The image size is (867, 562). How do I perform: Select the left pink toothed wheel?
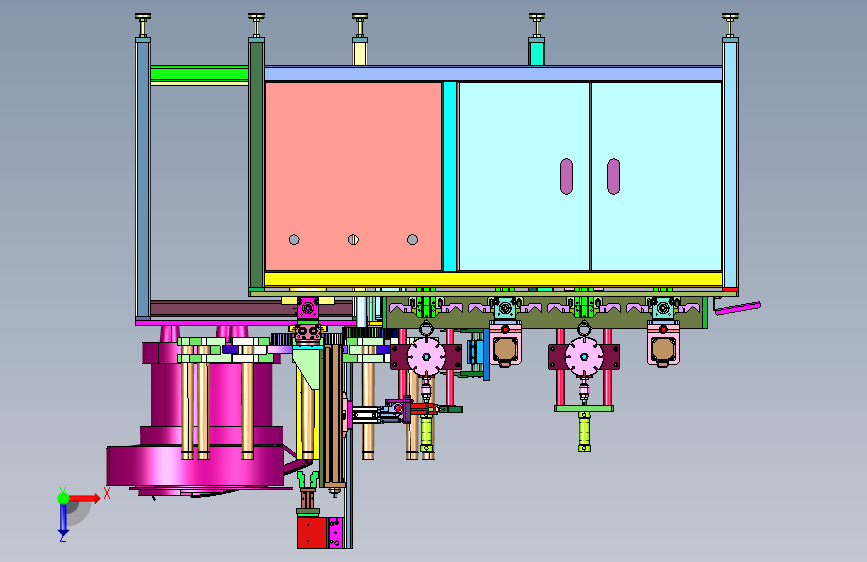coord(426,357)
